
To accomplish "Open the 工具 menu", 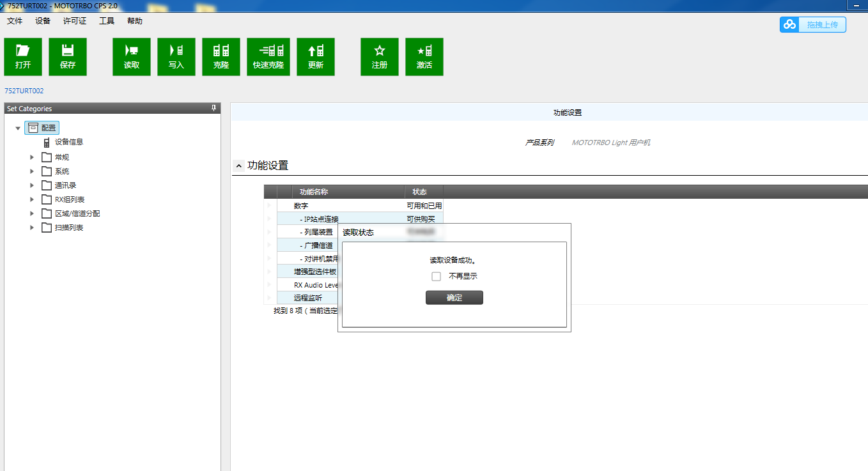I will (107, 21).
